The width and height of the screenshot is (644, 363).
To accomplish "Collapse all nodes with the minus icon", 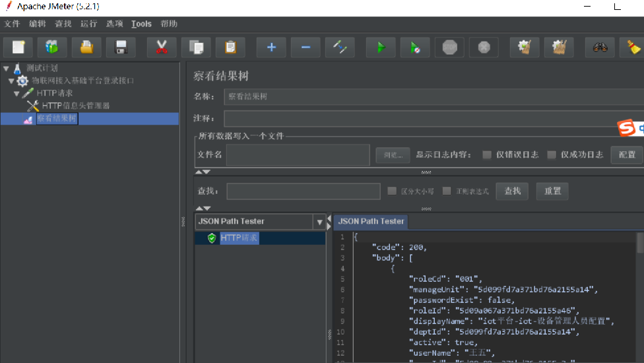I will [306, 48].
